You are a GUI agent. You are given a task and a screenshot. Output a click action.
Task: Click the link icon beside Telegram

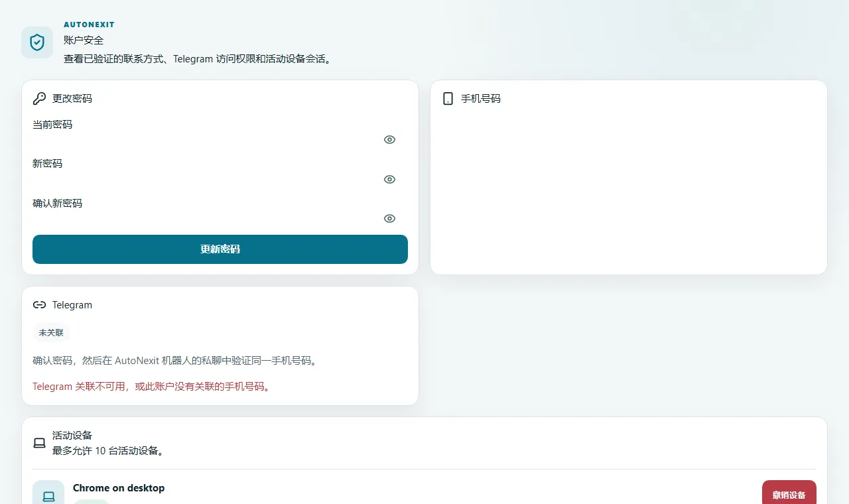39,305
